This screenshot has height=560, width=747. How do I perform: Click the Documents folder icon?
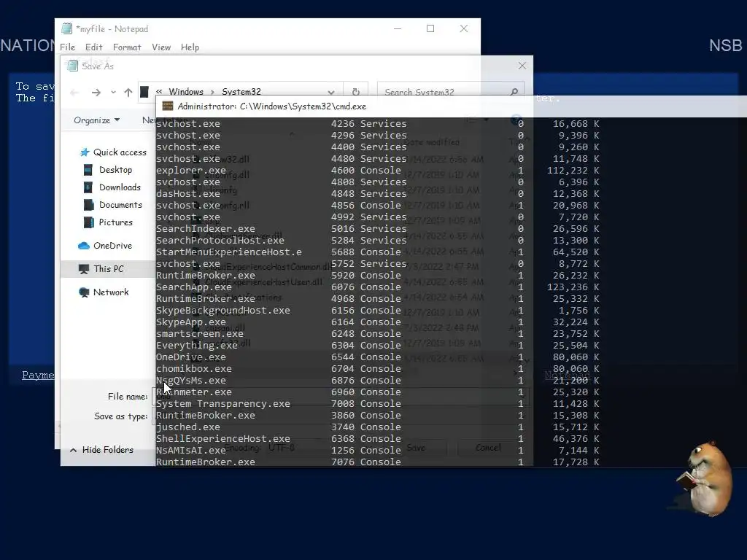(x=88, y=205)
